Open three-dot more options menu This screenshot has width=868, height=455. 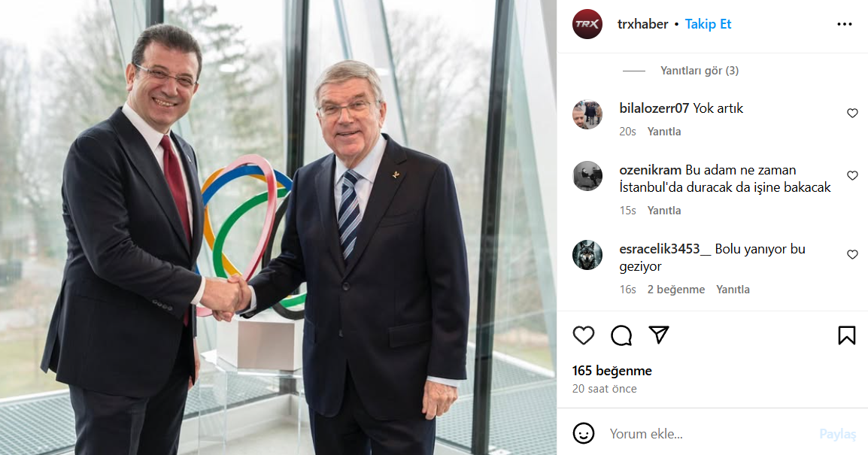[844, 24]
